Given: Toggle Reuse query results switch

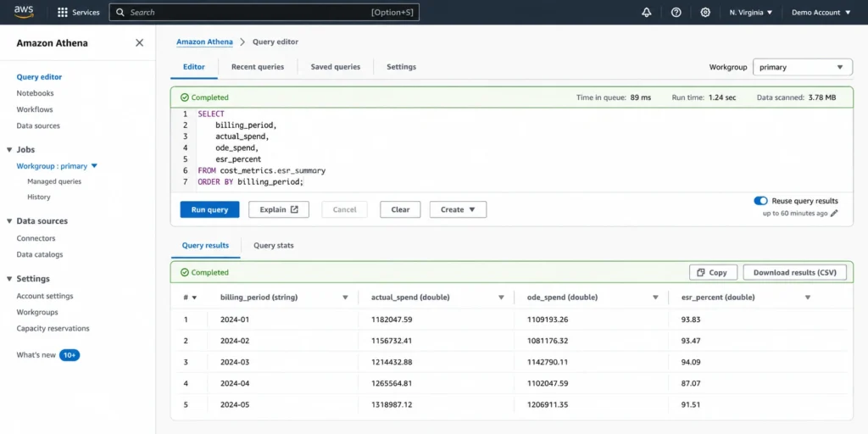Looking at the screenshot, I should coord(760,201).
